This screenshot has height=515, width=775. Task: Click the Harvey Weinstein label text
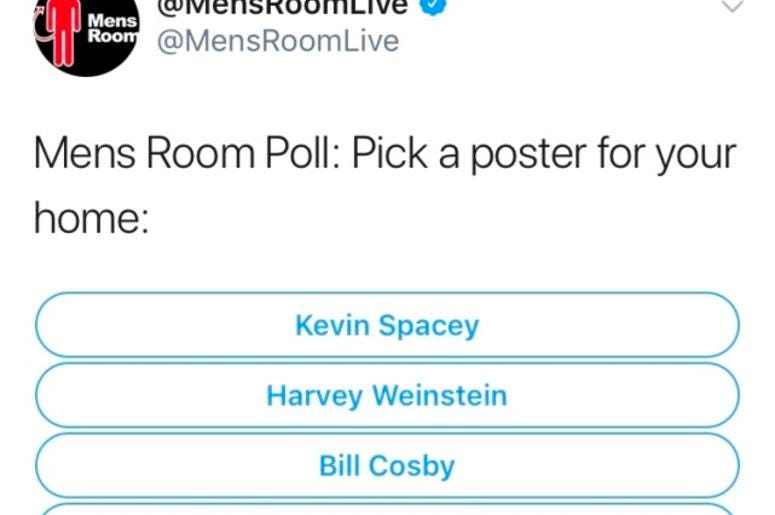387,396
